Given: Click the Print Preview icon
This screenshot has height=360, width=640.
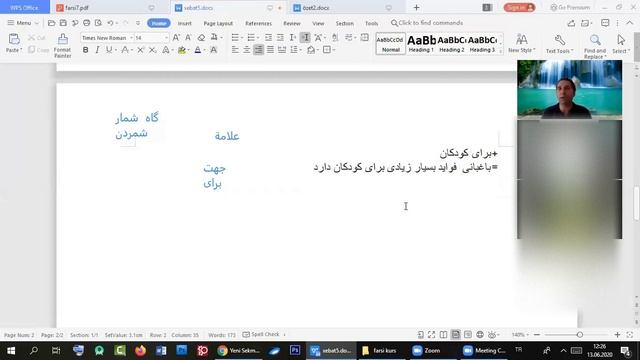Looking at the screenshot, I should (x=98, y=23).
